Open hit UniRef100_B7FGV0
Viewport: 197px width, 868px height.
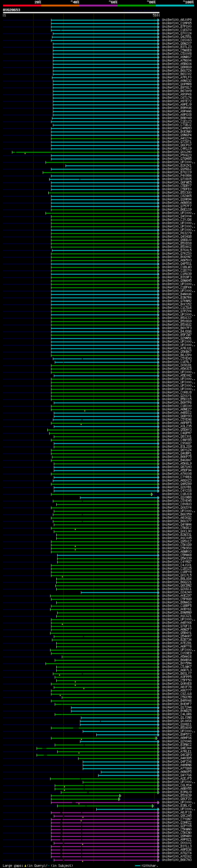pos(177,26)
